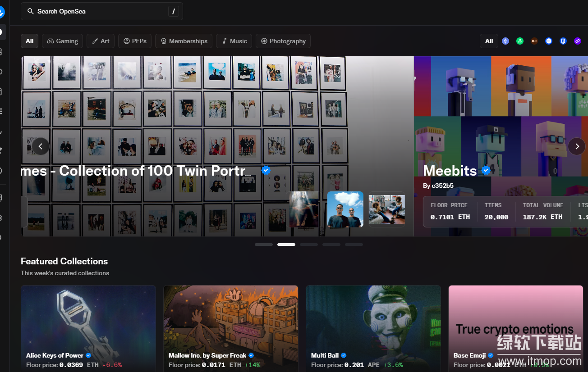The height and width of the screenshot is (372, 588).
Task: Select the Memberships category
Action: (184, 41)
